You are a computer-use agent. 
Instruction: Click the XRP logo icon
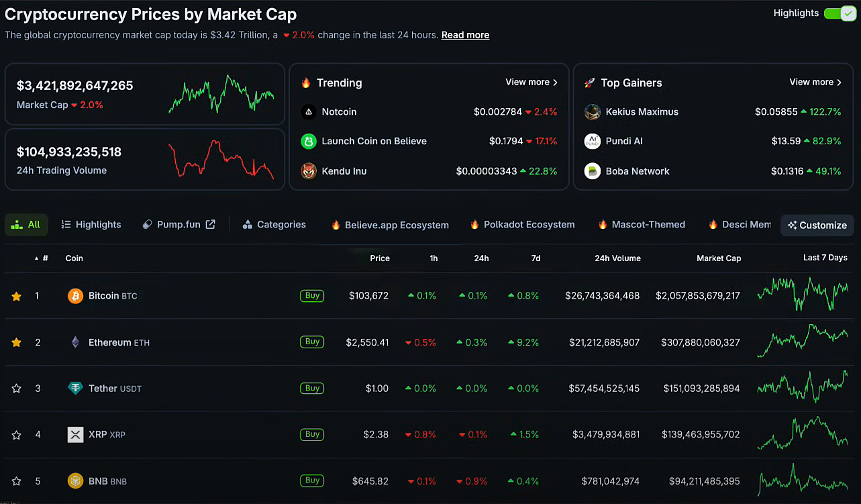point(75,435)
